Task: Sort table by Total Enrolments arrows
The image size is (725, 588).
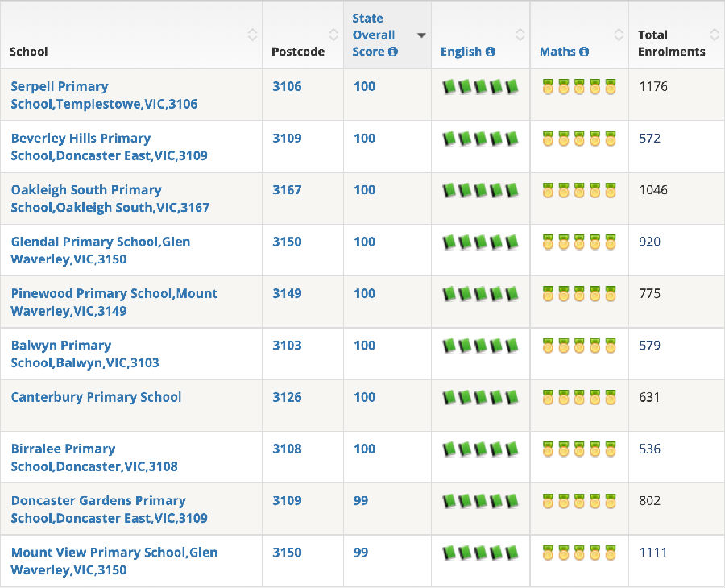Action: tap(715, 35)
